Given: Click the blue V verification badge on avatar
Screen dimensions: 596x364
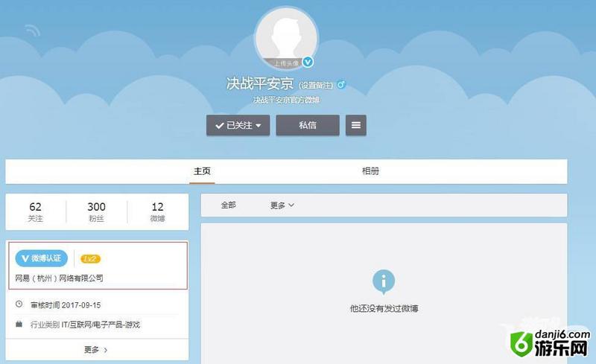Looking at the screenshot, I should coord(308,62).
